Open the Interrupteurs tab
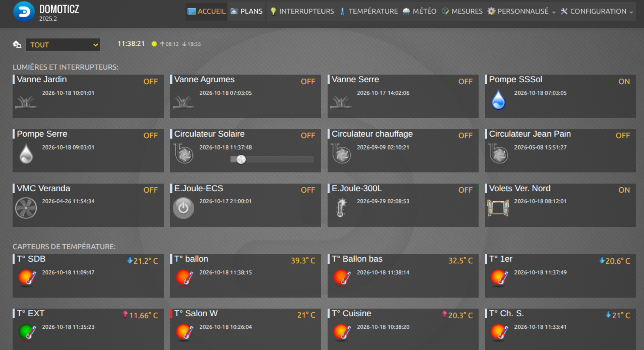 point(302,11)
